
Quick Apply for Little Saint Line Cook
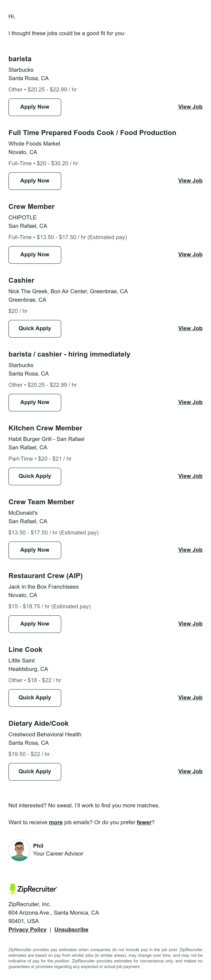point(35,698)
